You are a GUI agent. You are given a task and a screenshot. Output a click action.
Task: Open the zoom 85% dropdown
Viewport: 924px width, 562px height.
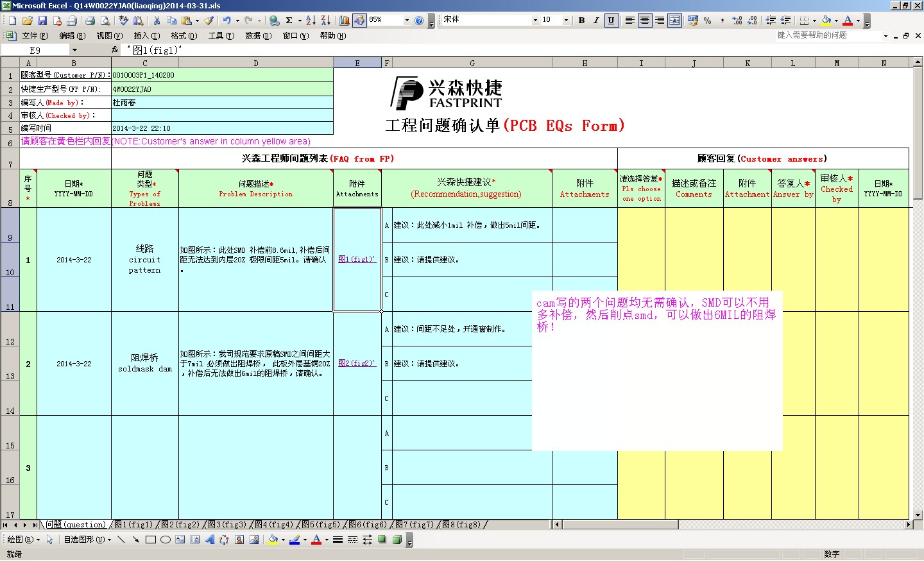407,21
